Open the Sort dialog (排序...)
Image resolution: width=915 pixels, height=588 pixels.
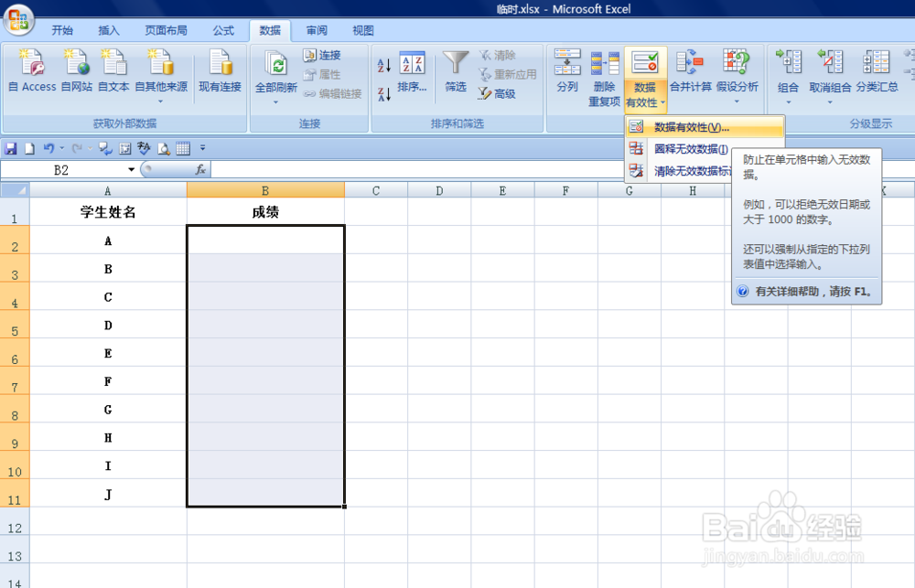(412, 72)
